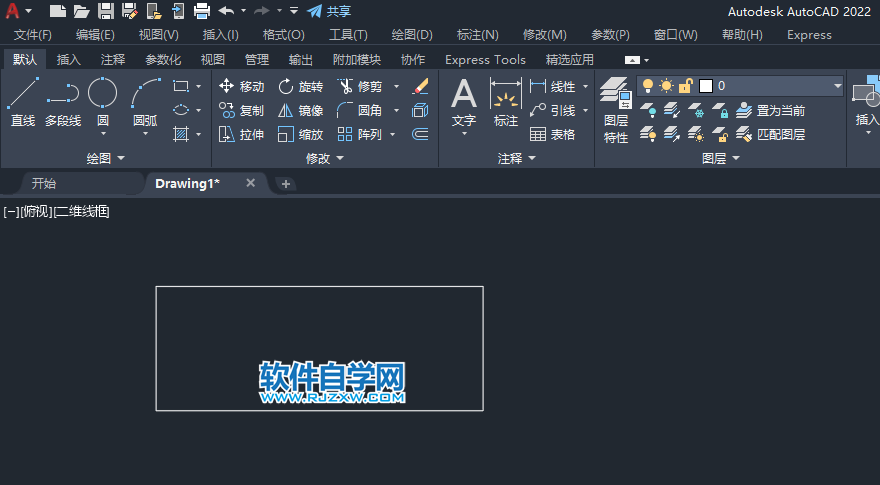Click the Unisolate layer icon
The height and width of the screenshot is (485, 880).
point(672,134)
